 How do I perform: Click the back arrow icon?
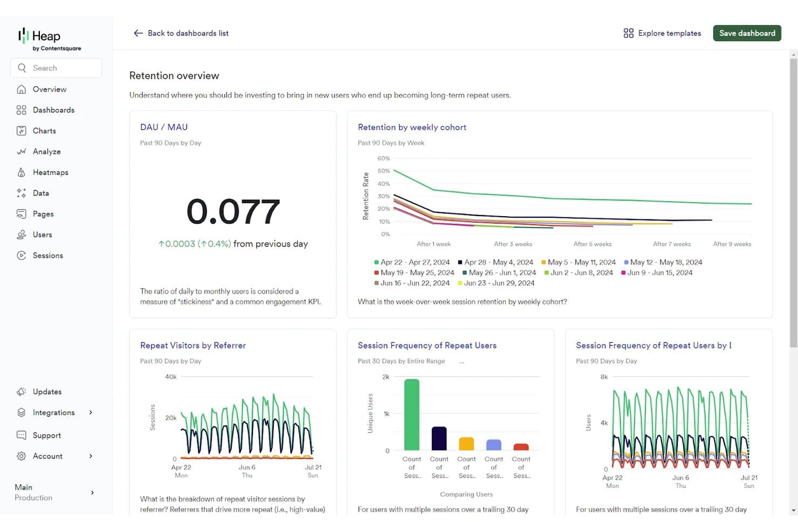click(139, 33)
